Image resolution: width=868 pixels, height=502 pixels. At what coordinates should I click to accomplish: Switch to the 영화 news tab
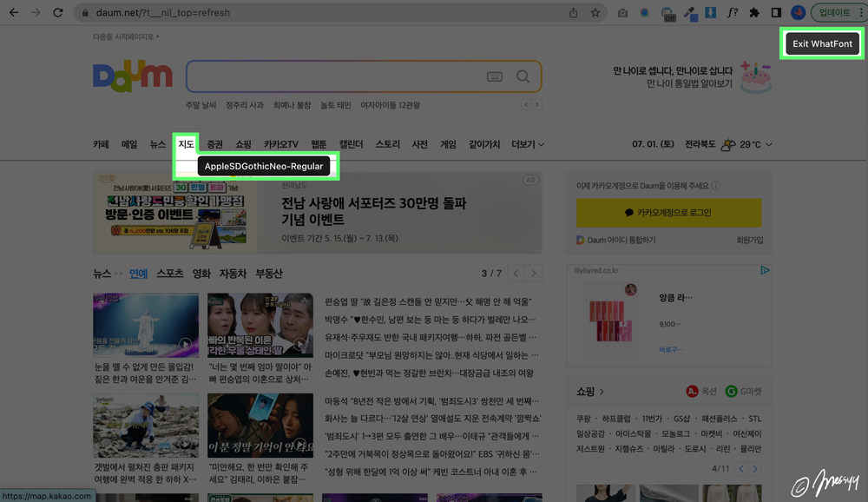click(201, 274)
